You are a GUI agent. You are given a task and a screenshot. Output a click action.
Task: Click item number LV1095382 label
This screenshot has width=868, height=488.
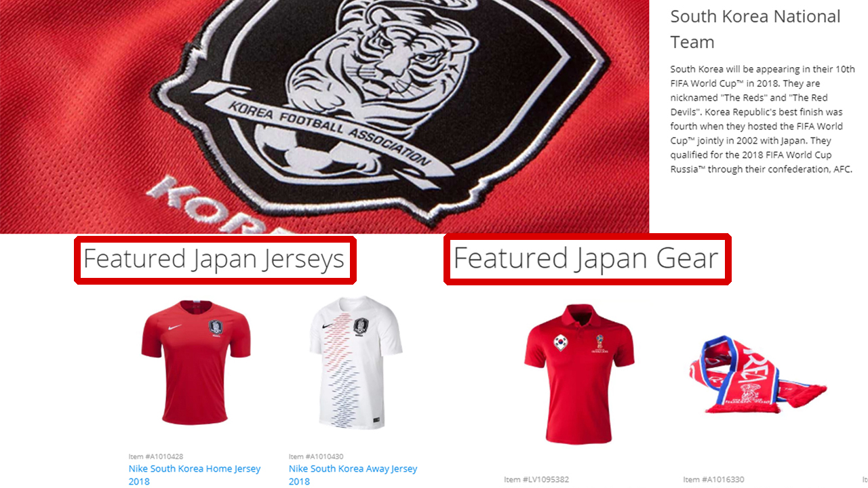(536, 480)
